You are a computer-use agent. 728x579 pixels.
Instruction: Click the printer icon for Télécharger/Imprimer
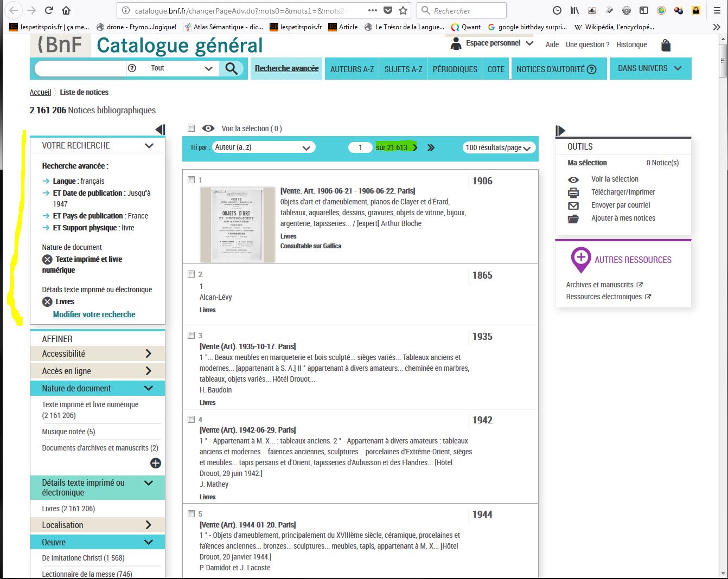573,192
